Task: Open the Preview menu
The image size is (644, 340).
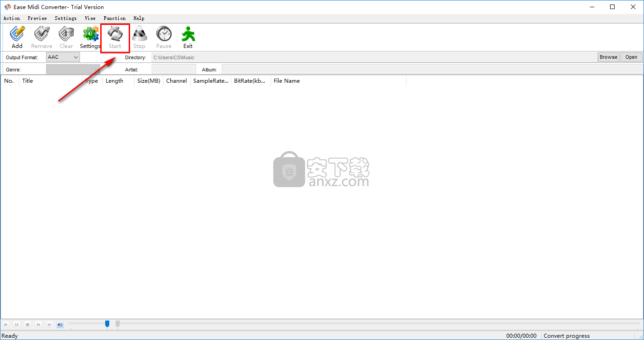Action: 37,18
